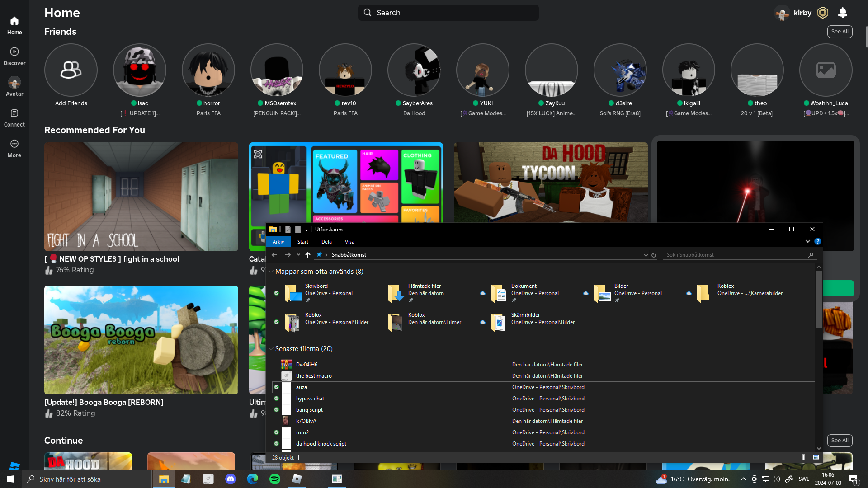This screenshot has width=868, height=488.
Task: Click the notifications bell icon
Action: click(x=842, y=13)
